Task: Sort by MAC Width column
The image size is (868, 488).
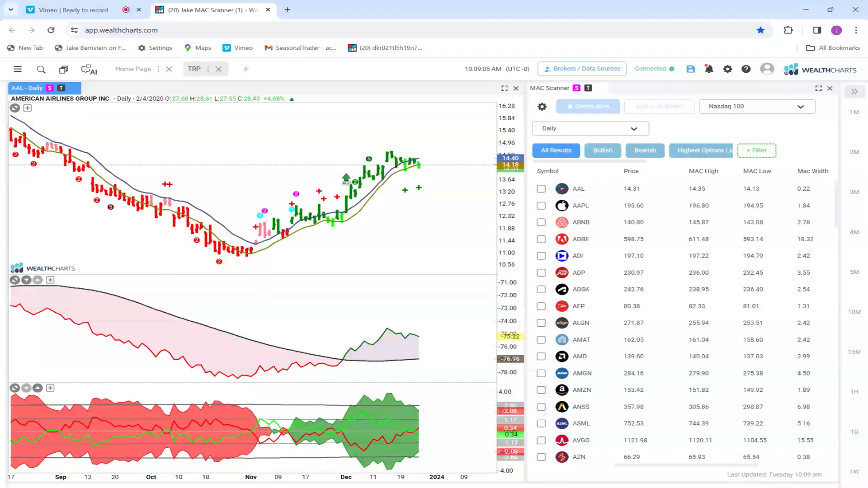Action: click(x=813, y=171)
